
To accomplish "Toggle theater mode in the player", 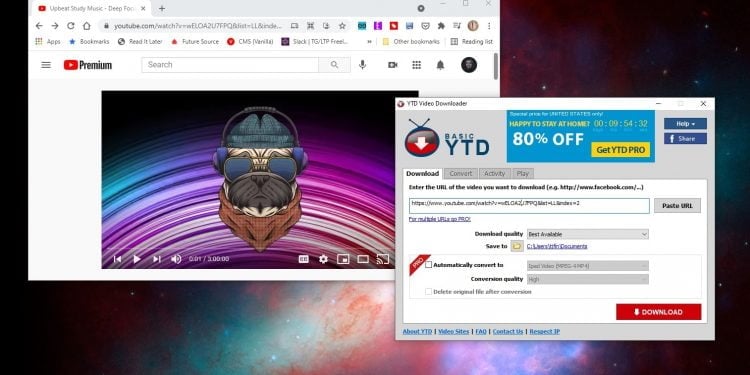I will point(363,259).
